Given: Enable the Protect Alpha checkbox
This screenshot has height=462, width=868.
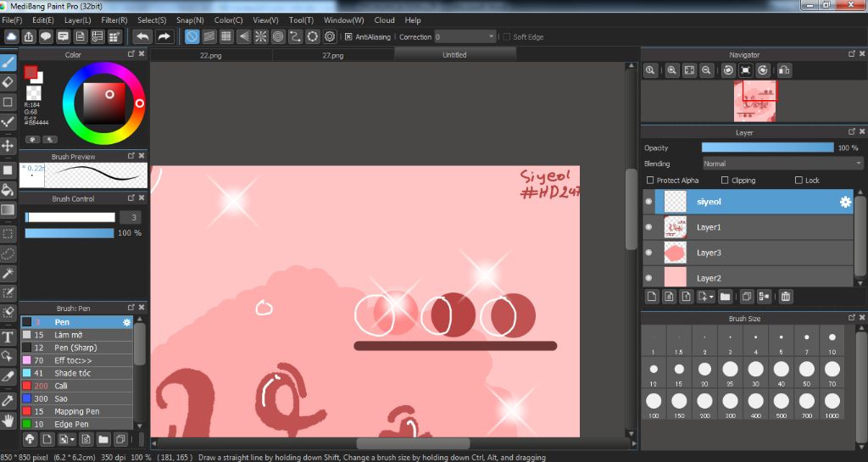Looking at the screenshot, I should (x=650, y=181).
